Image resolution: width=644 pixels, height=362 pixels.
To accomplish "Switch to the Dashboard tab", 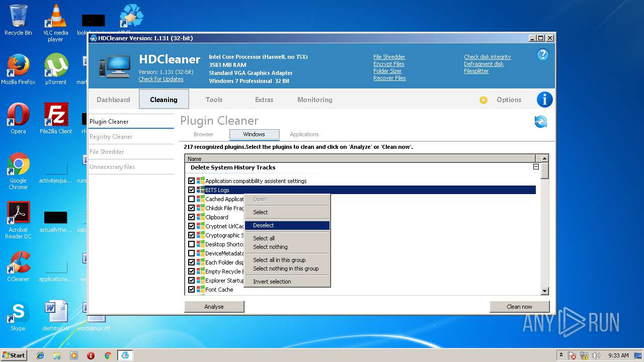I will pos(113,100).
